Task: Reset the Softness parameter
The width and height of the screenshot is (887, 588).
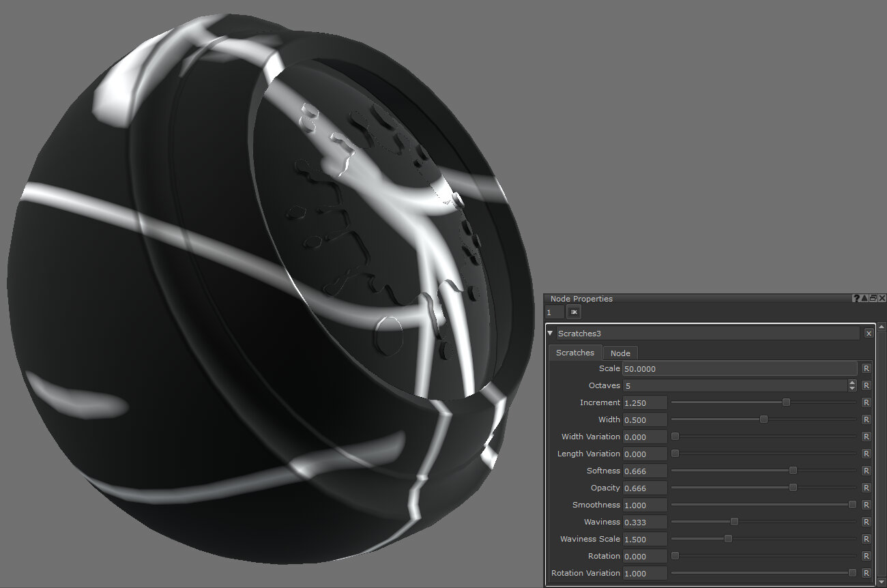Action: pyautogui.click(x=866, y=471)
